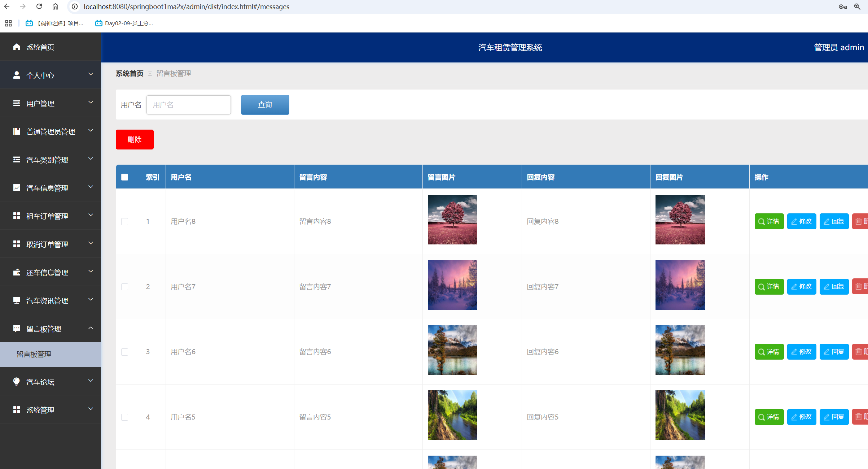Click the chat bubble icon beside 留言板管理
Screen dimensions: 868x469
[x=17, y=329]
